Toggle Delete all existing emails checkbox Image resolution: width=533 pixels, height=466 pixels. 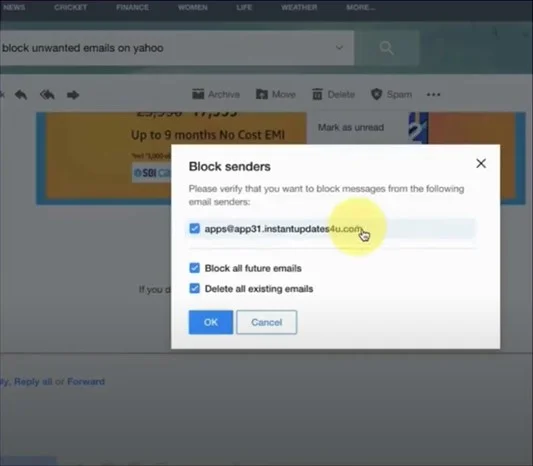pos(194,289)
